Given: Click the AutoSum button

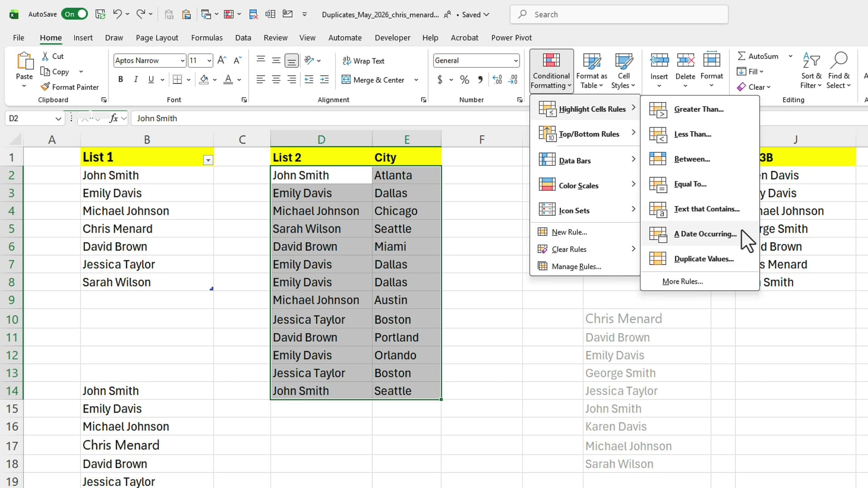Looking at the screenshot, I should 758,56.
